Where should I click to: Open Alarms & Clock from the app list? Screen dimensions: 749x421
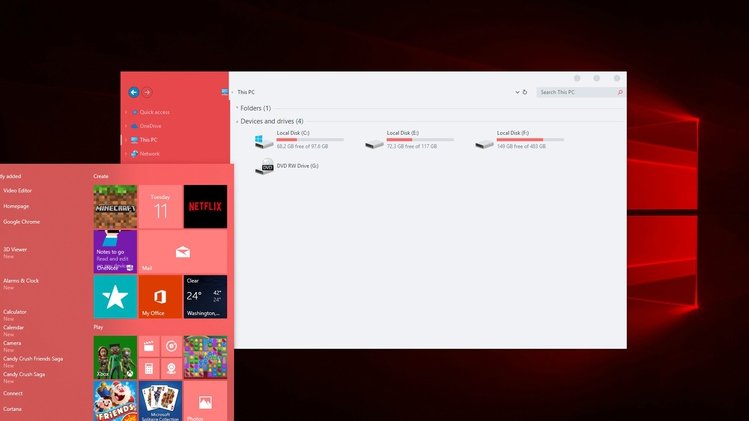[x=21, y=281]
